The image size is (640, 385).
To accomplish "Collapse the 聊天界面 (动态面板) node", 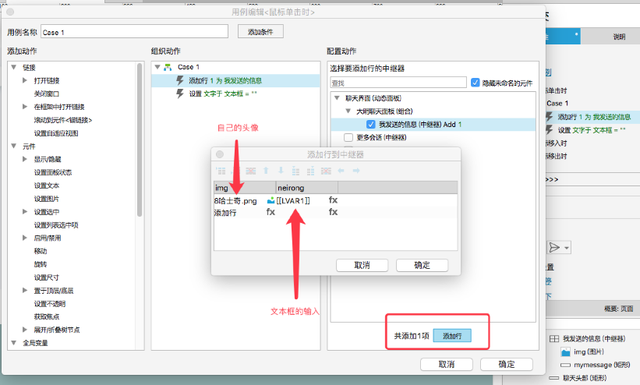I will click(x=337, y=98).
